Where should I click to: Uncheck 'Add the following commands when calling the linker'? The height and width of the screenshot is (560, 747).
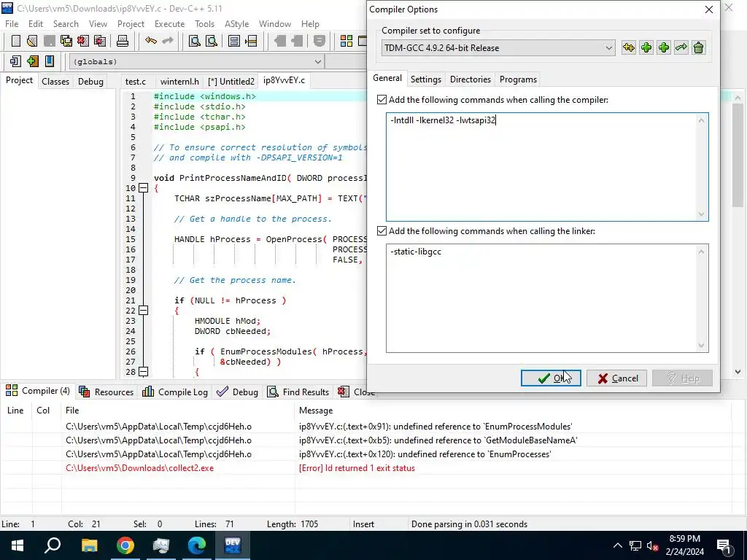382,231
